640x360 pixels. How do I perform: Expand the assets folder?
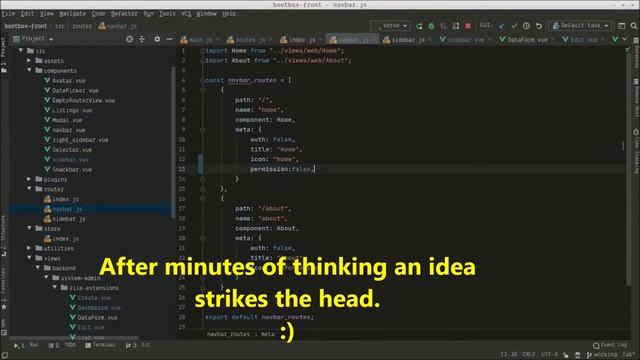pyautogui.click(x=29, y=60)
